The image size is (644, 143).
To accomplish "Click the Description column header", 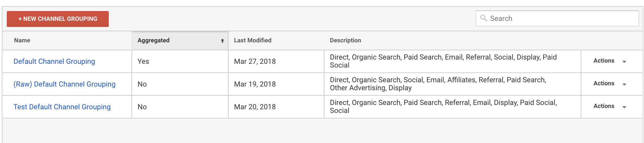I will [345, 41].
